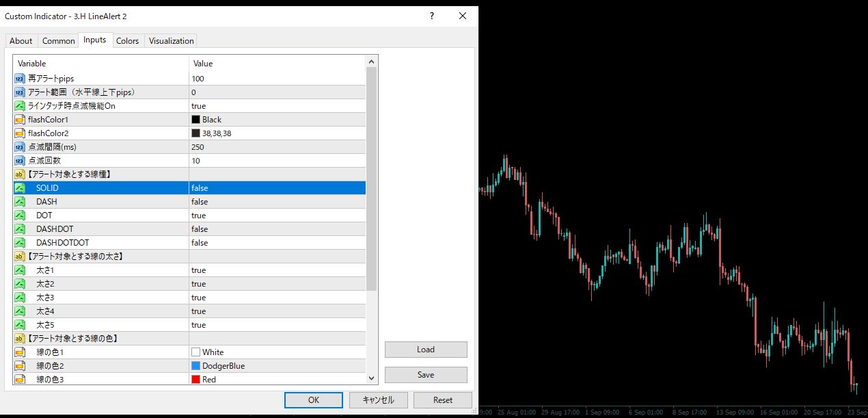Click the boolean icon next to SOLID
The height and width of the screenshot is (418, 868).
coord(20,188)
